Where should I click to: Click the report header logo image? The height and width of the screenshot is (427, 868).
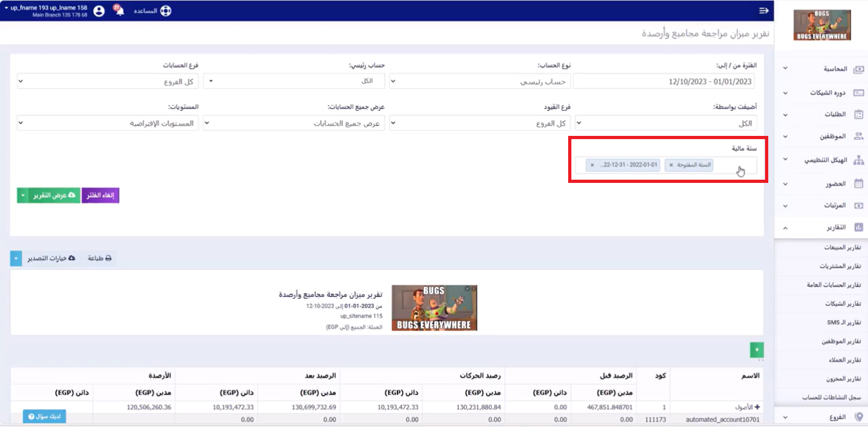click(x=434, y=308)
